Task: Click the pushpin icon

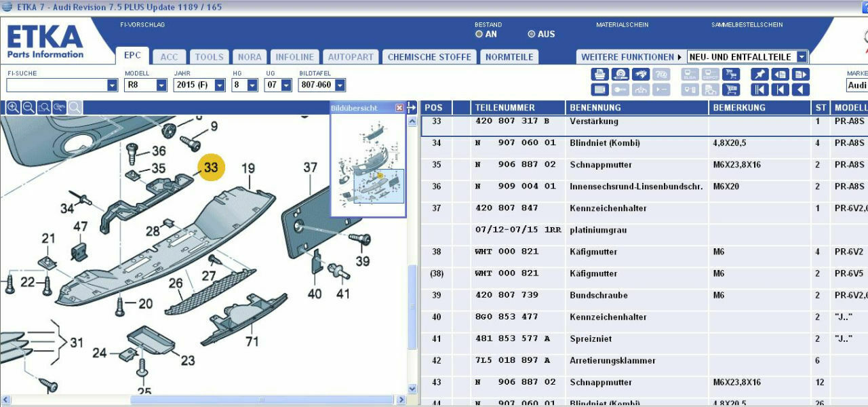Action: [x=759, y=74]
